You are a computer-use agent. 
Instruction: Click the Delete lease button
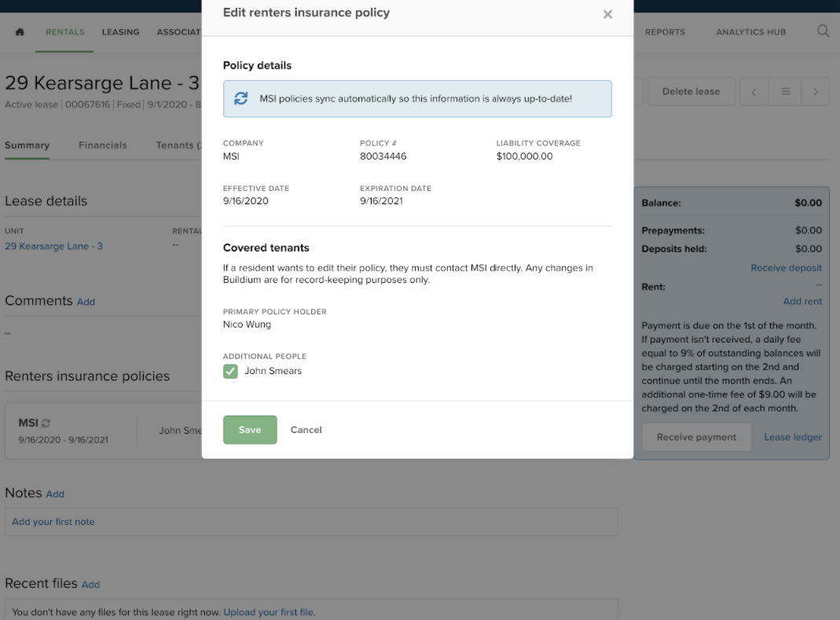coord(691,92)
